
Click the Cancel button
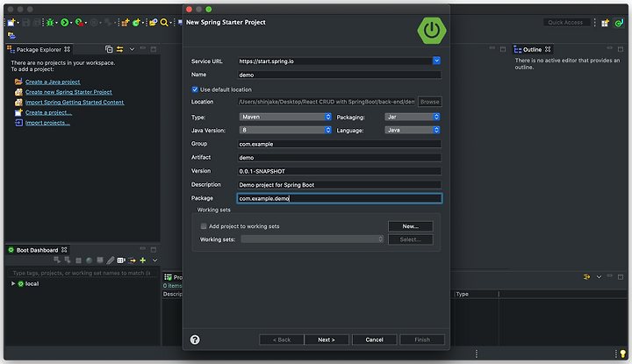click(375, 339)
